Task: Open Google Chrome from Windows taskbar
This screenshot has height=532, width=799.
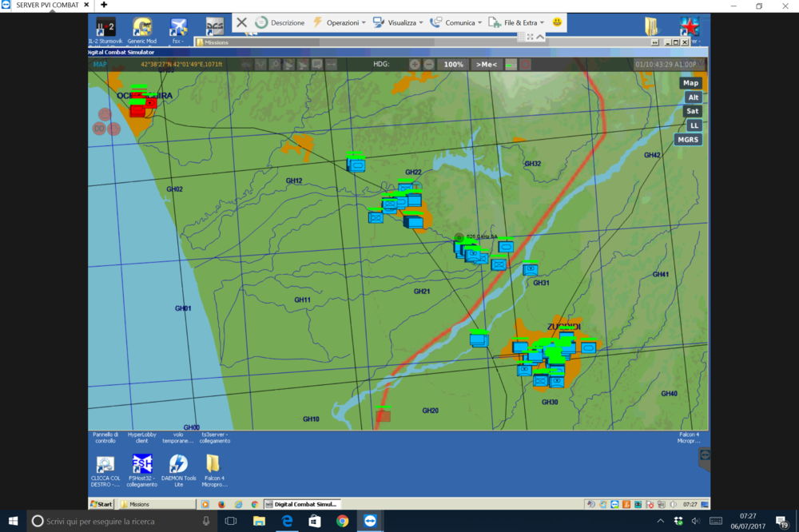Action: point(343,522)
